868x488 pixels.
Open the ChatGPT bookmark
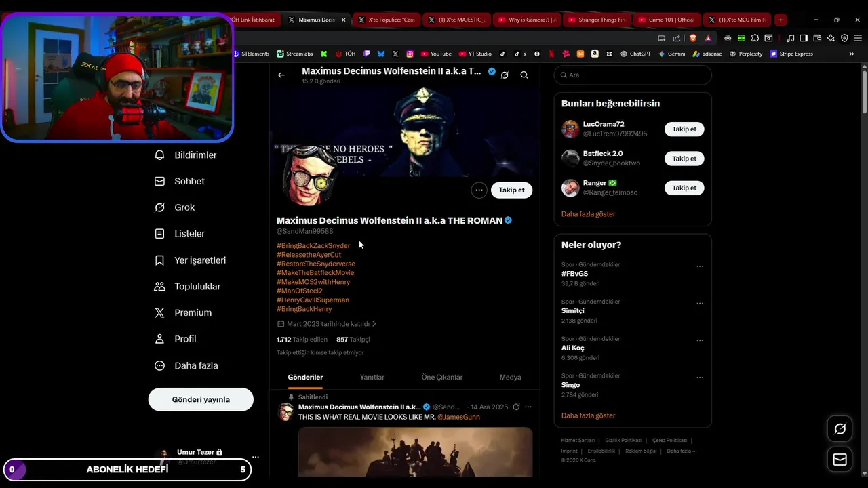tap(635, 54)
